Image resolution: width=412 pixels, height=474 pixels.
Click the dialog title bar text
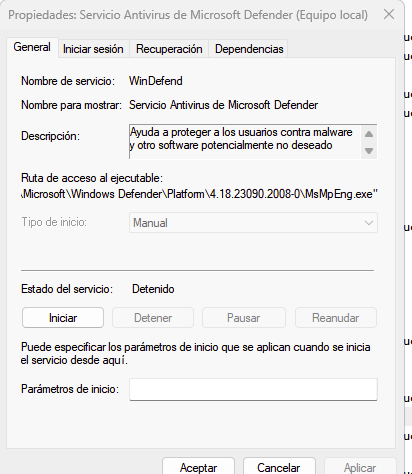click(x=188, y=15)
